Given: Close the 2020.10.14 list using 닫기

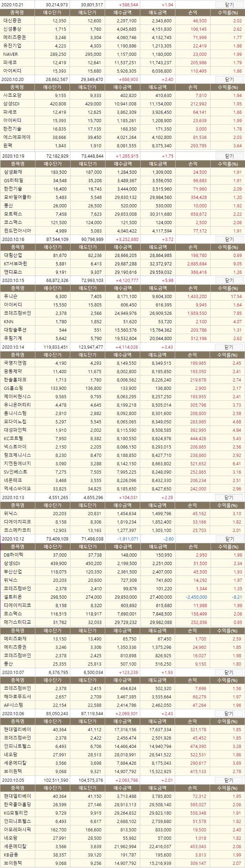Looking at the screenshot, I should click(229, 347).
